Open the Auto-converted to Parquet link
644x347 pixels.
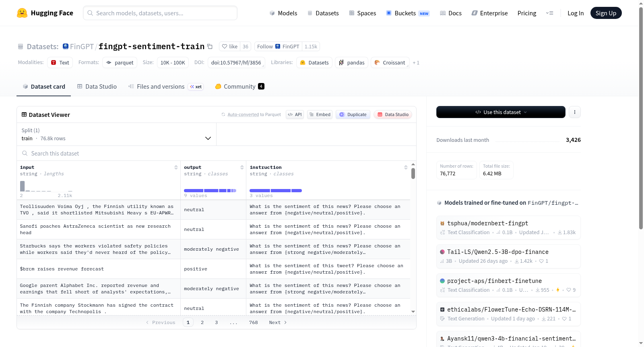pos(254,114)
